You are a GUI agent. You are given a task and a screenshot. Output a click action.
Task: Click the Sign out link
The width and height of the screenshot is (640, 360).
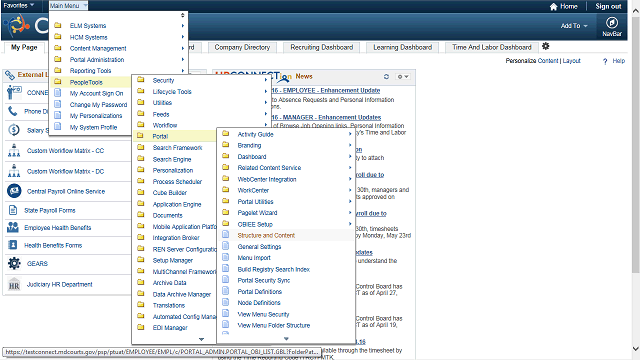pyautogui.click(x=608, y=6)
